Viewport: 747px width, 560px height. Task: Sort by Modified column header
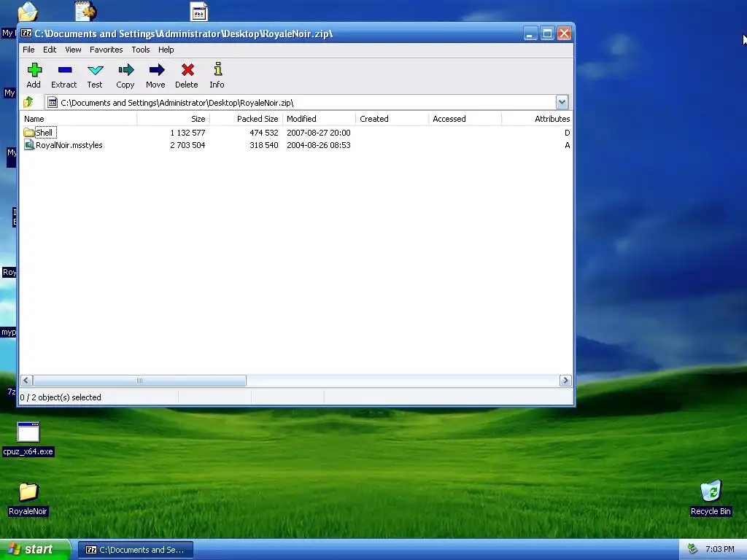click(x=320, y=119)
